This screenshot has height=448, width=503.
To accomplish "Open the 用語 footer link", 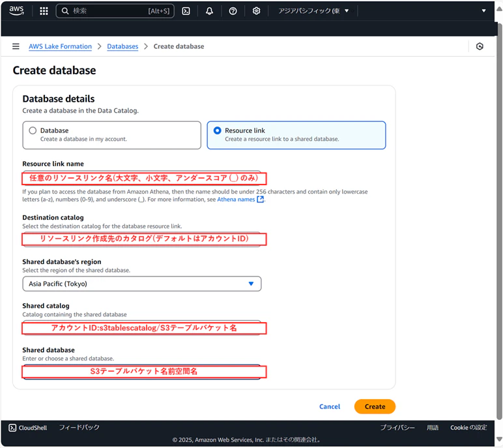I will [433, 428].
